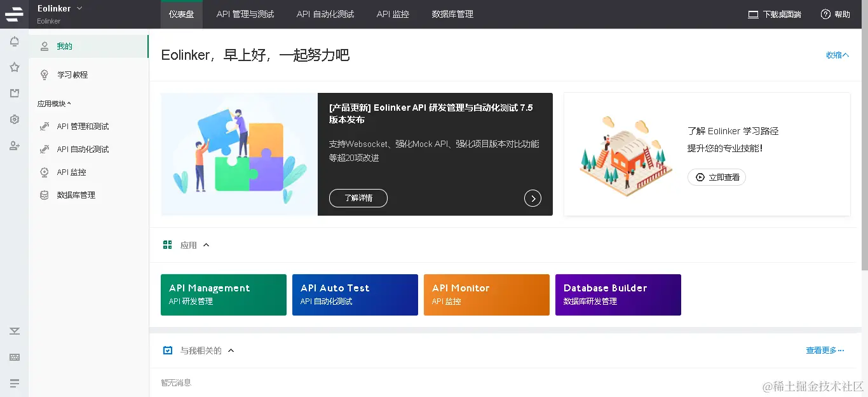This screenshot has width=868, height=397.
Task: Open the notifications bell icon
Action: pos(15,42)
